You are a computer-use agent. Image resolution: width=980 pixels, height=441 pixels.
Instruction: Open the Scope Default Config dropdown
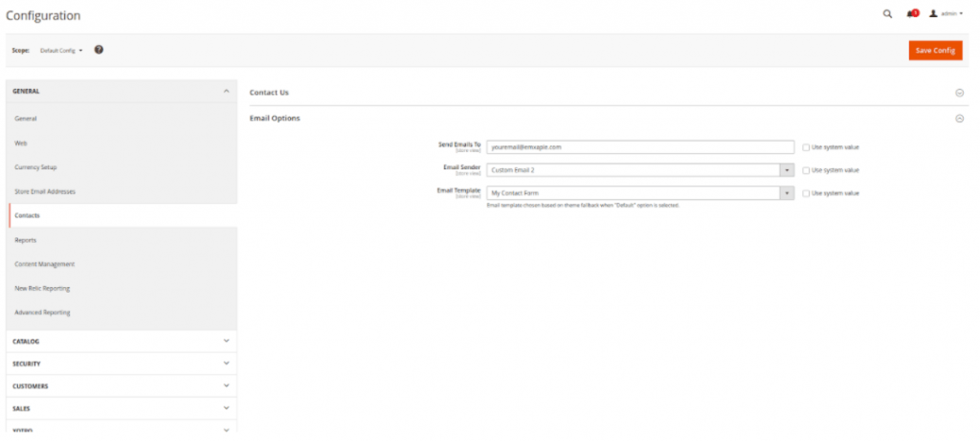[61, 50]
